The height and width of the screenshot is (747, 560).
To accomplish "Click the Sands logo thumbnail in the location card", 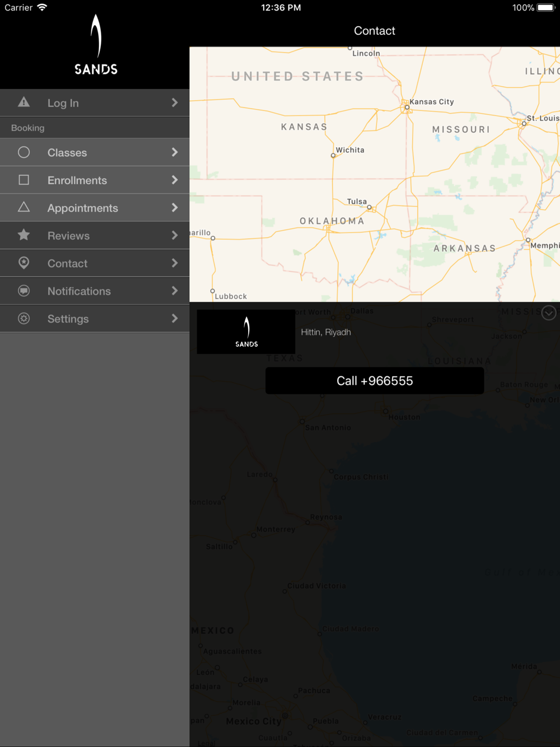I will (246, 332).
